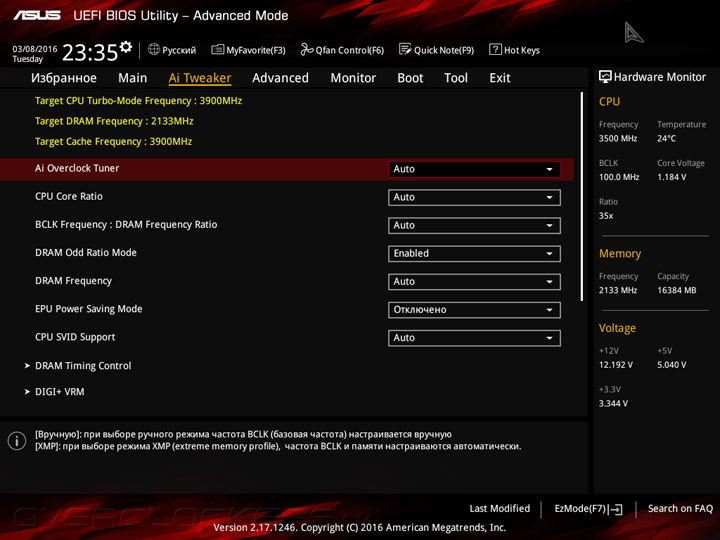
Task: Click the Memory section heading
Action: click(x=620, y=253)
